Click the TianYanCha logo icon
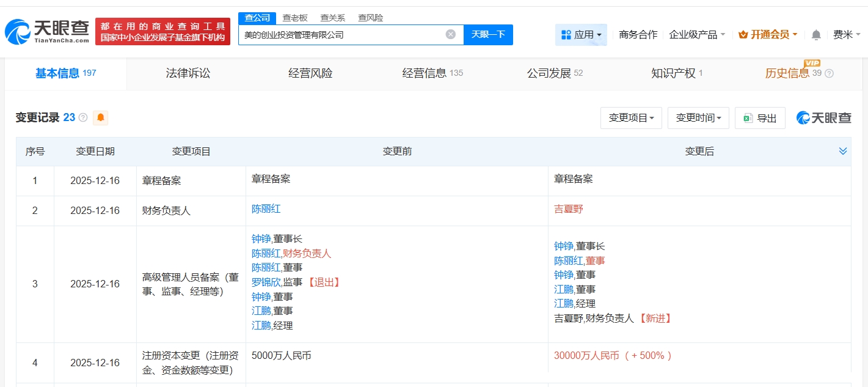This screenshot has height=387, width=868. pos(17,31)
